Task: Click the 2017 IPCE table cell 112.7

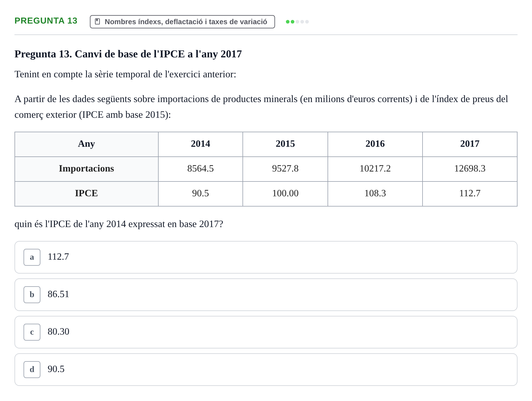Action: click(x=470, y=194)
